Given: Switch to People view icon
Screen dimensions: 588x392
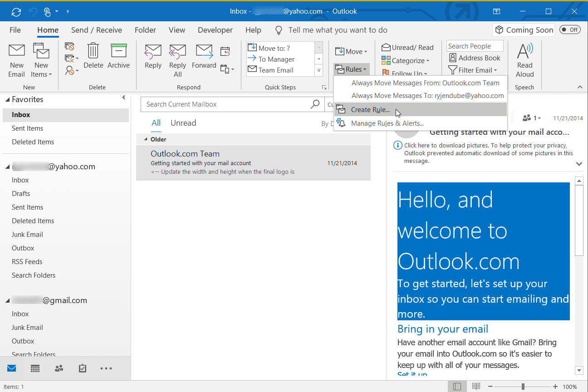Looking at the screenshot, I should 59,368.
